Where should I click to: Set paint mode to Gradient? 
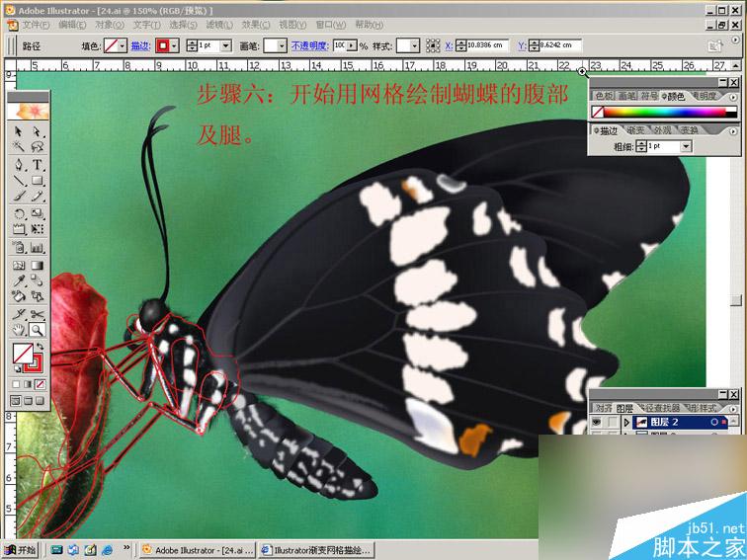(28, 384)
